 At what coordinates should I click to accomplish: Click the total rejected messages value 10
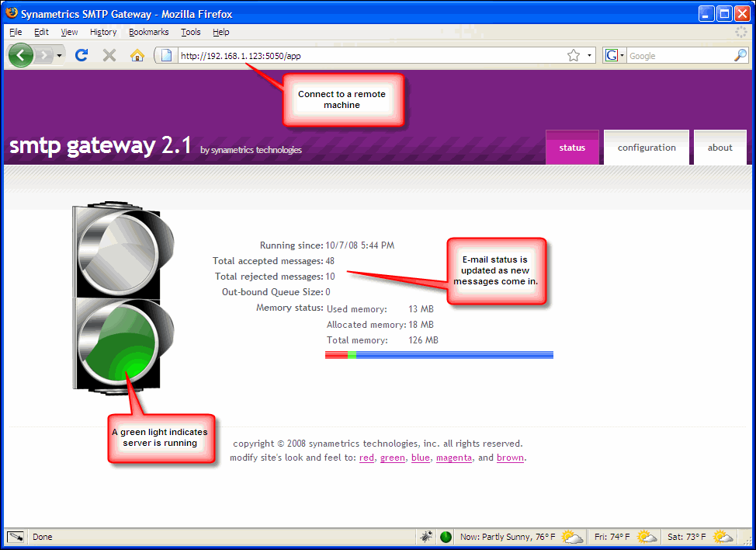[x=331, y=277]
